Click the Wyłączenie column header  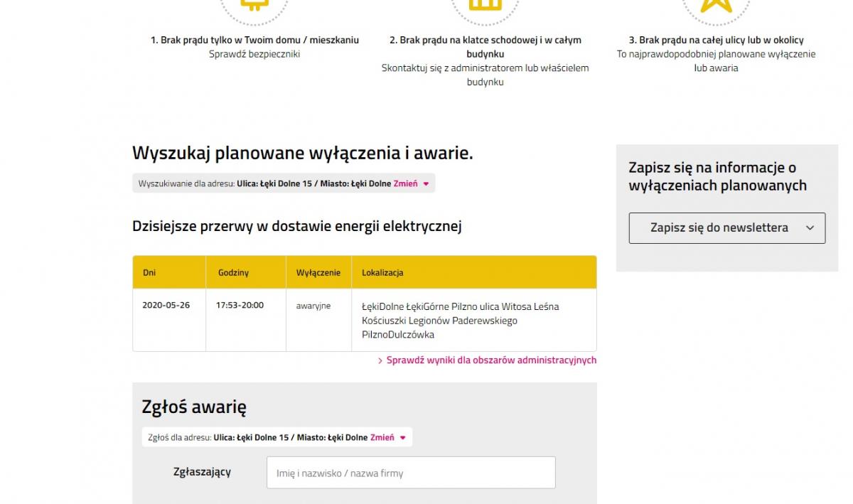click(318, 272)
